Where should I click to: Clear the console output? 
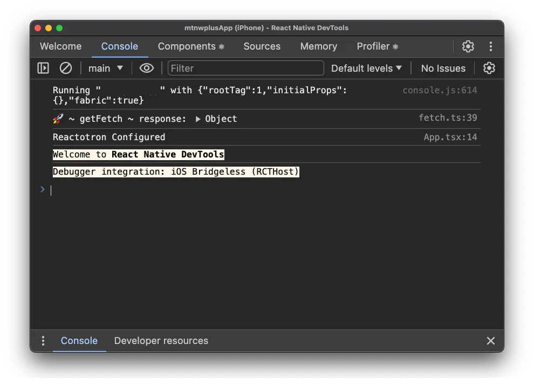pyautogui.click(x=66, y=68)
